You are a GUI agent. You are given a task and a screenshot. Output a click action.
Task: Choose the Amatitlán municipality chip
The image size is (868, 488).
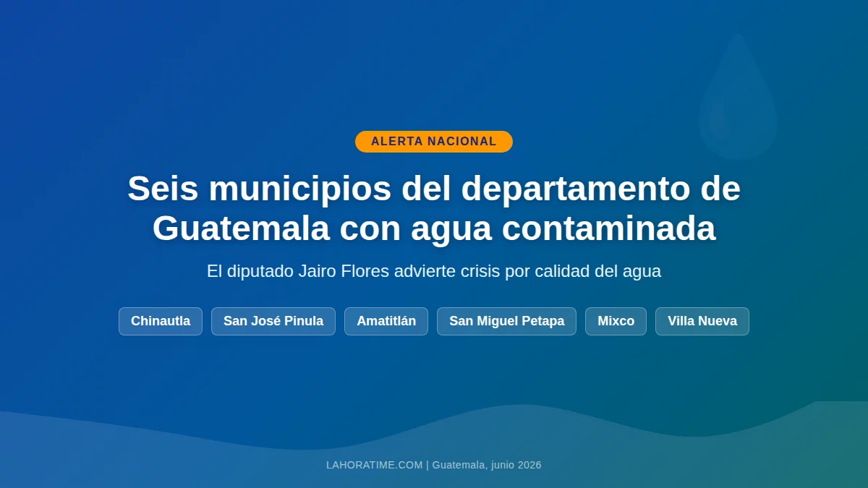pos(386,321)
